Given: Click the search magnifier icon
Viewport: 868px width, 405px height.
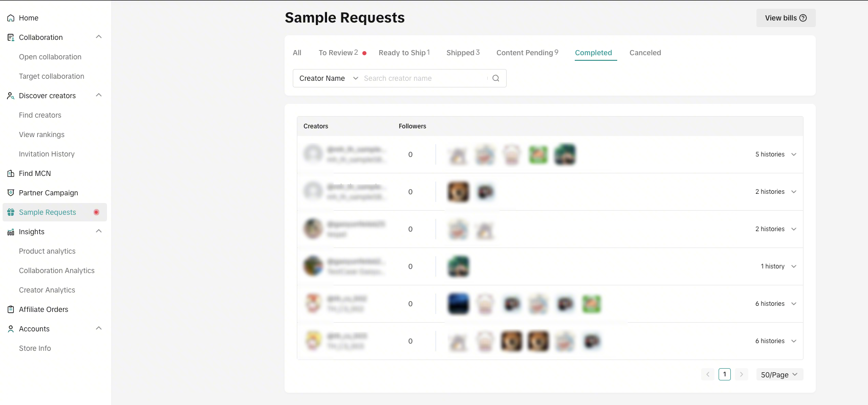Looking at the screenshot, I should point(495,78).
